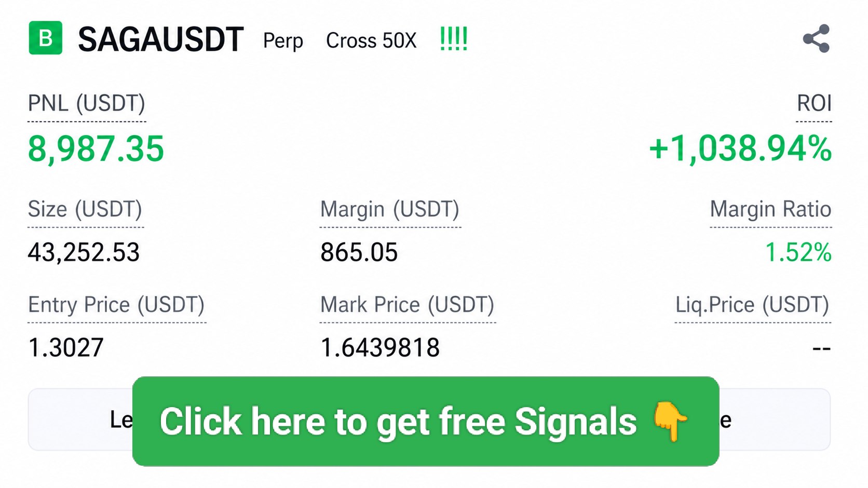
Task: Tap the Margin Ratio label
Action: coord(770,209)
